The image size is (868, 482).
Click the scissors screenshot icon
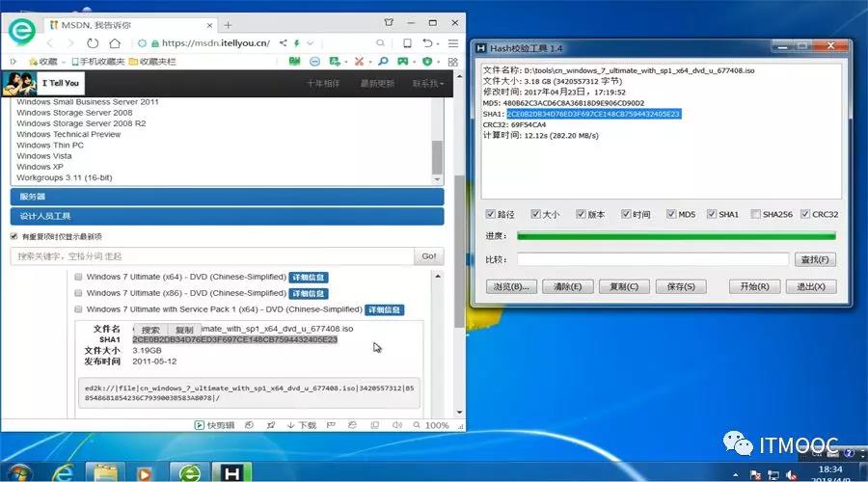coord(360,62)
